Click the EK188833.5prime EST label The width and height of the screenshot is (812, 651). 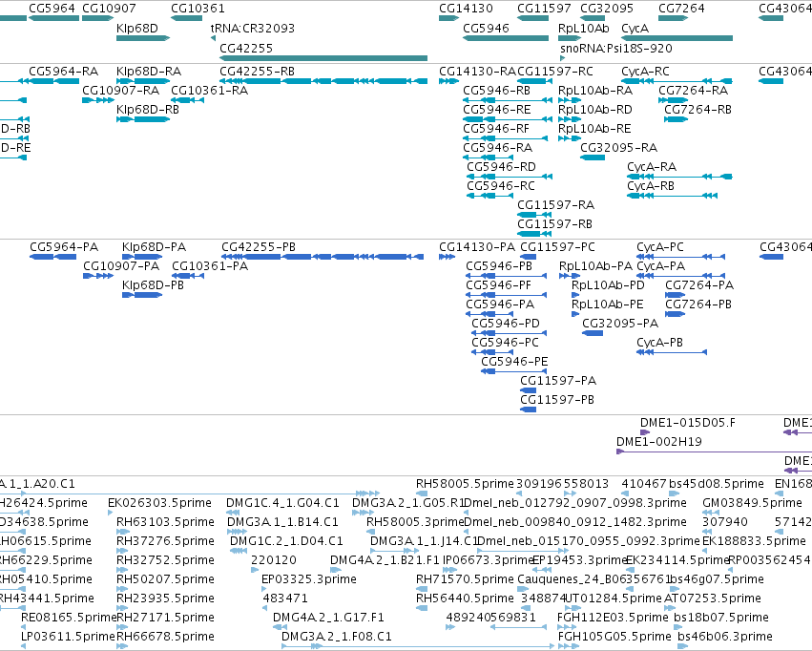pyautogui.click(x=754, y=541)
